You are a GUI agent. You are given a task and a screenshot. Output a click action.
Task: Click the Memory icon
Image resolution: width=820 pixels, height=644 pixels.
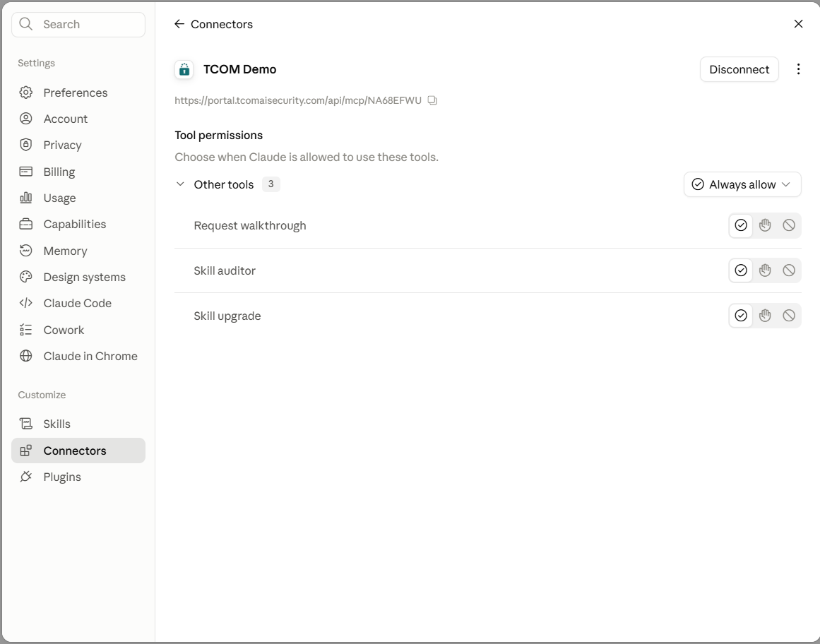pos(25,251)
